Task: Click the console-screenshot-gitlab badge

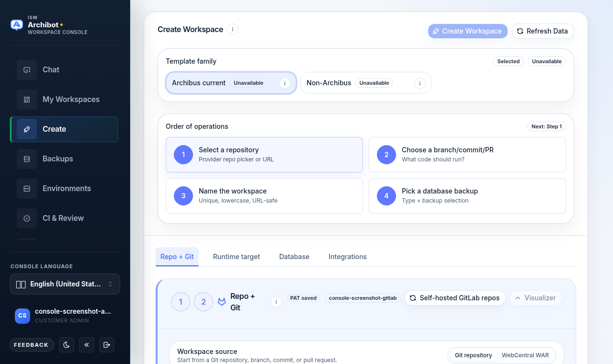Action: 363,298
